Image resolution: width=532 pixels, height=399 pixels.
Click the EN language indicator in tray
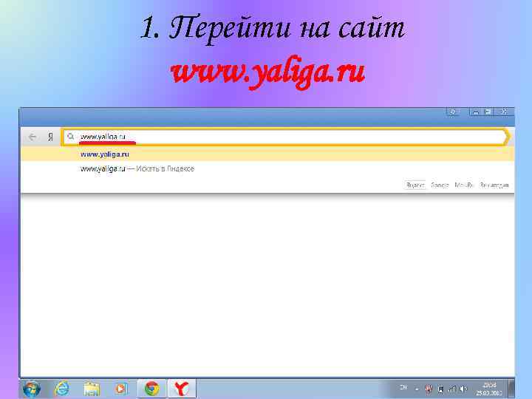tap(403, 387)
